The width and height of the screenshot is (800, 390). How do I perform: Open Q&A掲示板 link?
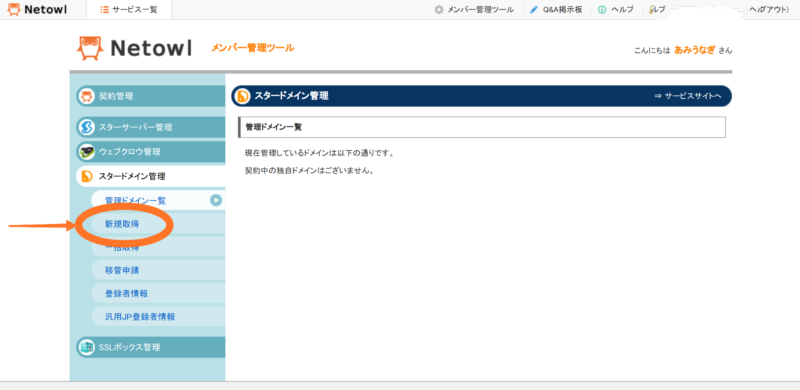(x=562, y=10)
